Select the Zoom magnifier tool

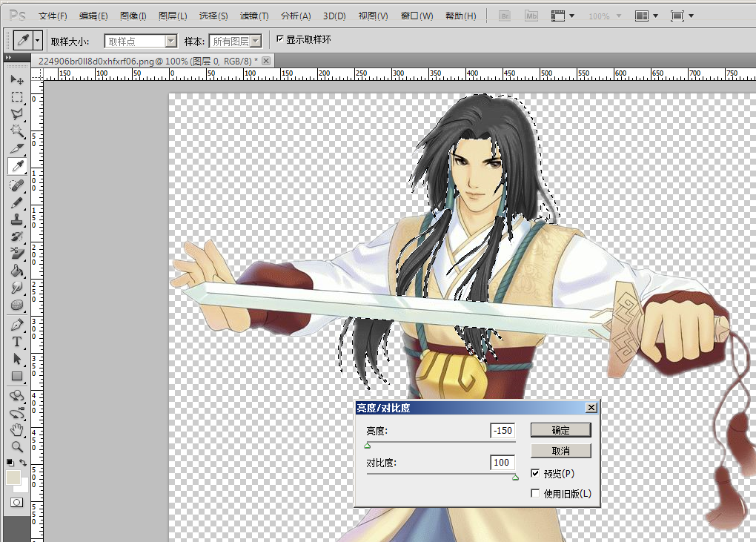coord(17,446)
